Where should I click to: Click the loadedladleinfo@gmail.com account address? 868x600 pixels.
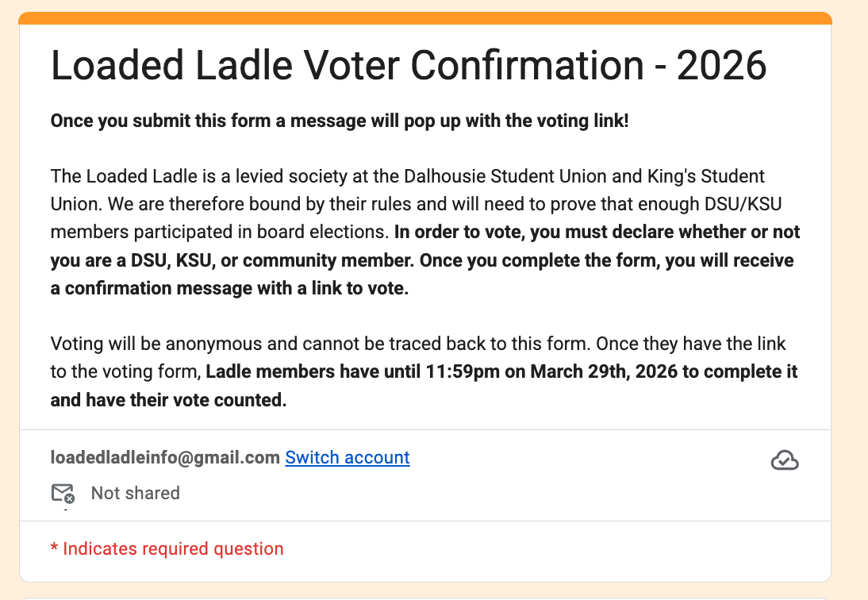tap(165, 458)
